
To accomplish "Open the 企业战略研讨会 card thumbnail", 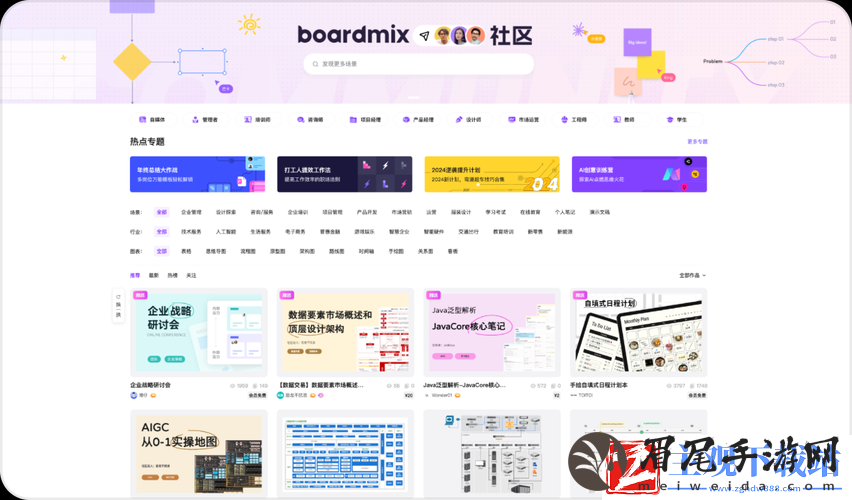I will tap(198, 333).
